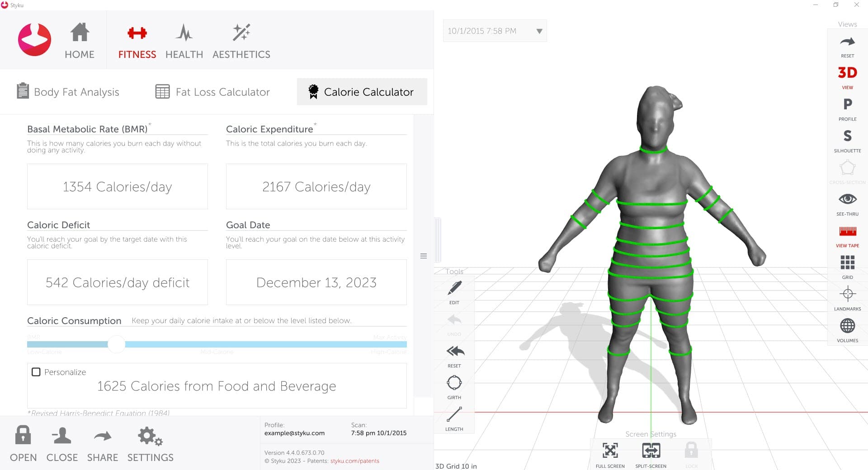Open the scan date dropdown
The image size is (868, 470).
point(495,31)
